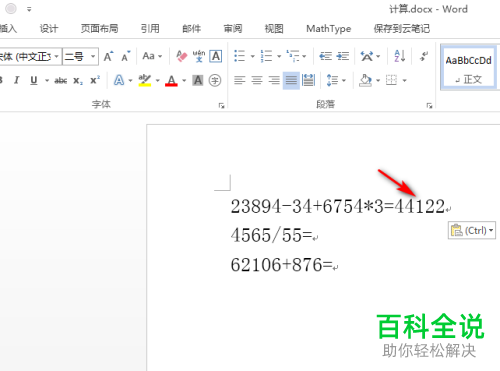500x371 pixels.
Task: Toggle superscript formatting
Action: click(95, 80)
